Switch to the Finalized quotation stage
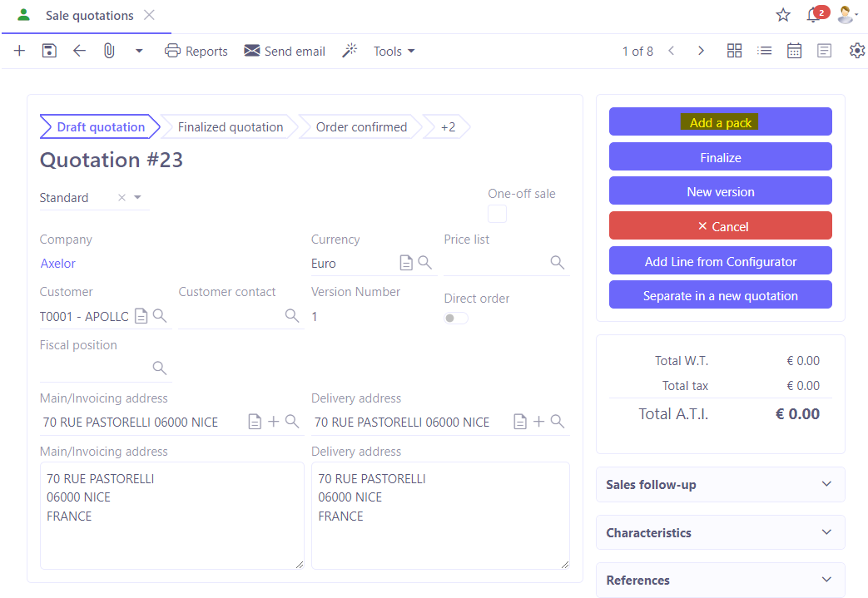This screenshot has height=598, width=868. click(x=230, y=126)
